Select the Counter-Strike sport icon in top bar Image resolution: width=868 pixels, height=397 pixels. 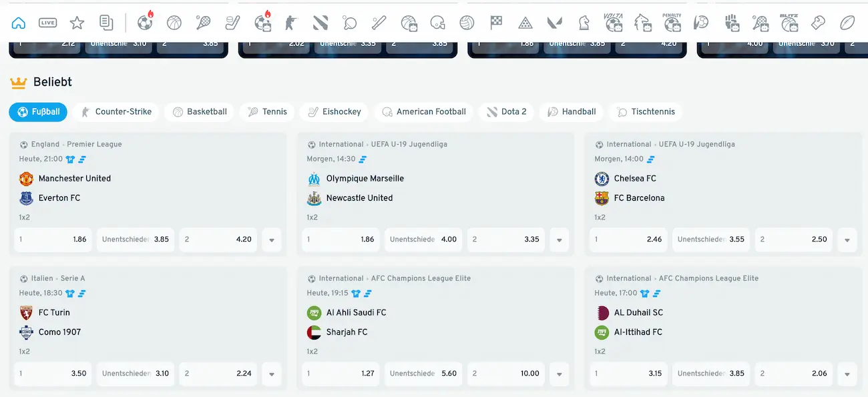pos(291,22)
